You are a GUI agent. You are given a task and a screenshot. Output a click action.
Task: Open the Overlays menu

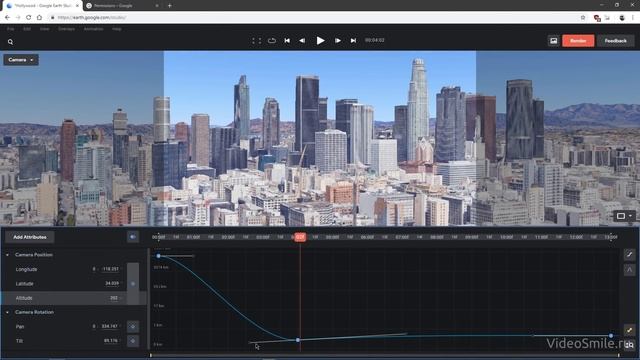67,29
